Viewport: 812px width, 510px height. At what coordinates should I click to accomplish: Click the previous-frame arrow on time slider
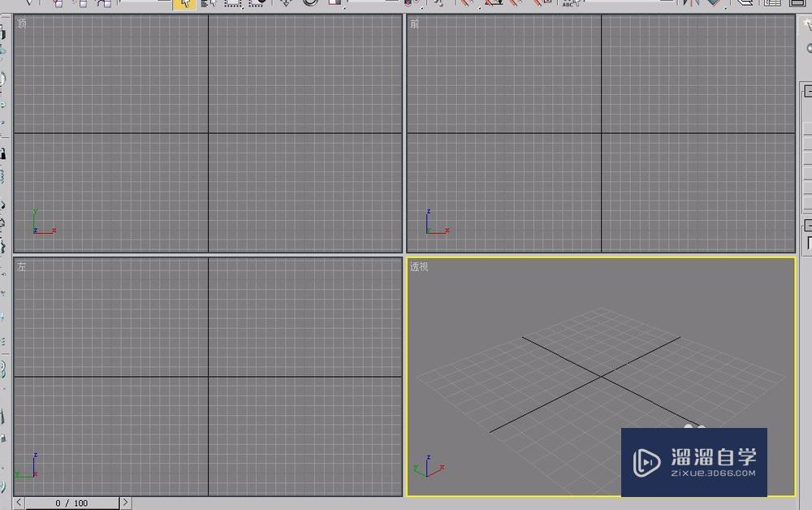(x=19, y=503)
